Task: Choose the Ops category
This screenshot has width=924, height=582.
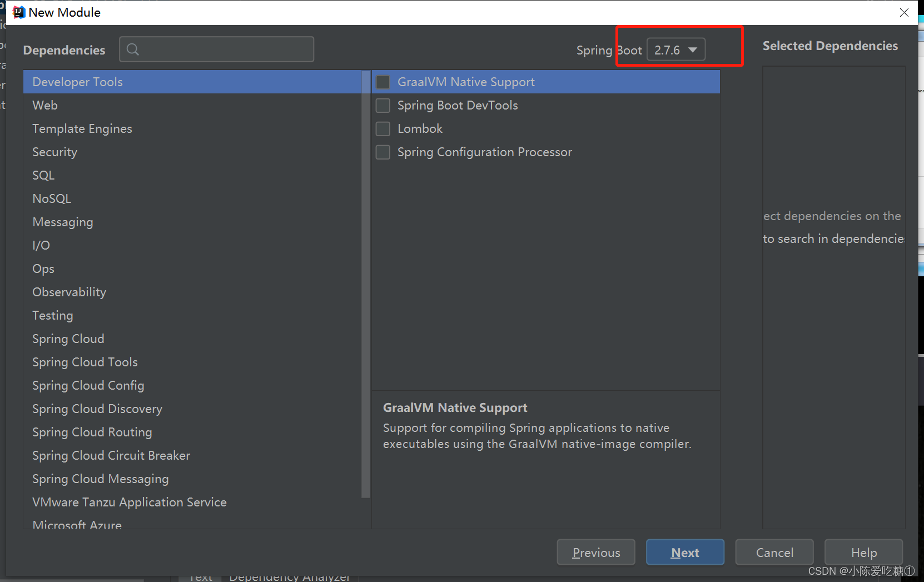Action: click(x=192, y=268)
